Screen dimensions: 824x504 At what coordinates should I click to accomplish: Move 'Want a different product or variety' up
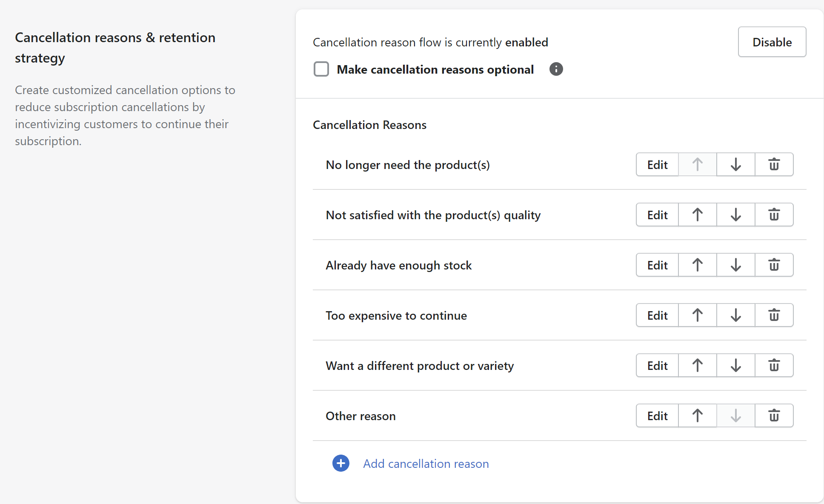pos(697,365)
